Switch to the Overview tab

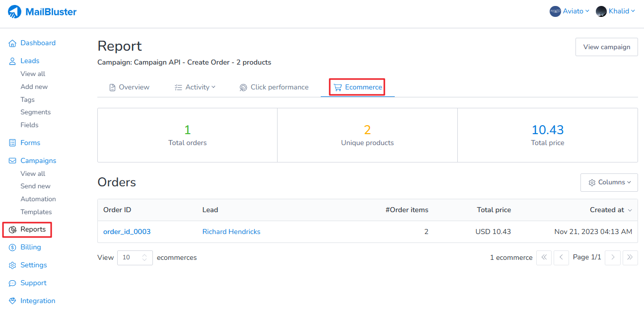(129, 87)
